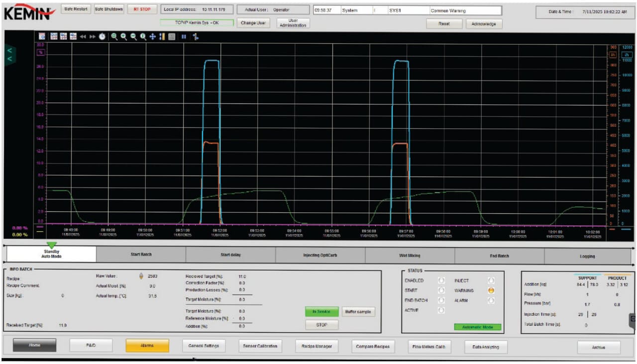Click the pan/move arrows icon in chart toolbar

pyautogui.click(x=153, y=37)
